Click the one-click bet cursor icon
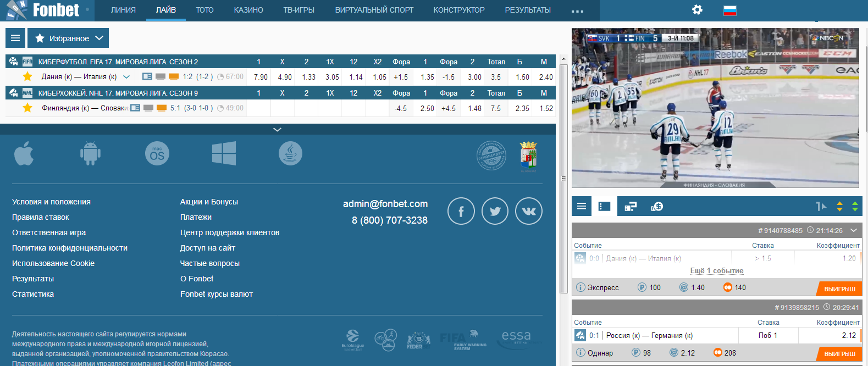 pos(821,206)
